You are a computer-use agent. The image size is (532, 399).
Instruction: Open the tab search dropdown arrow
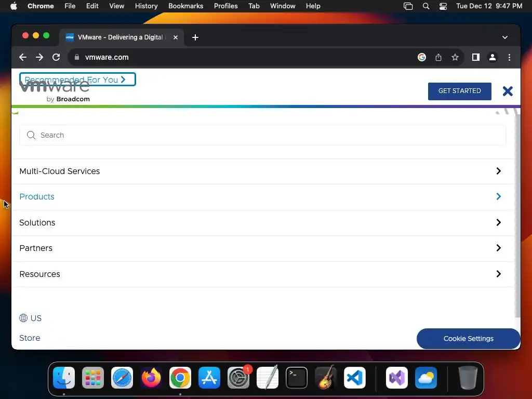(505, 37)
